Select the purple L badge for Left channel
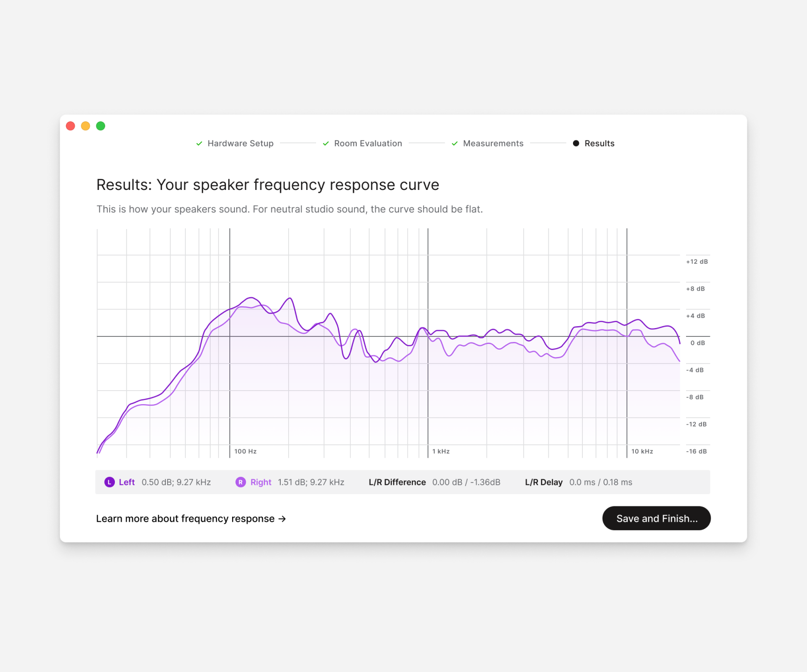This screenshot has width=807, height=672. point(109,482)
